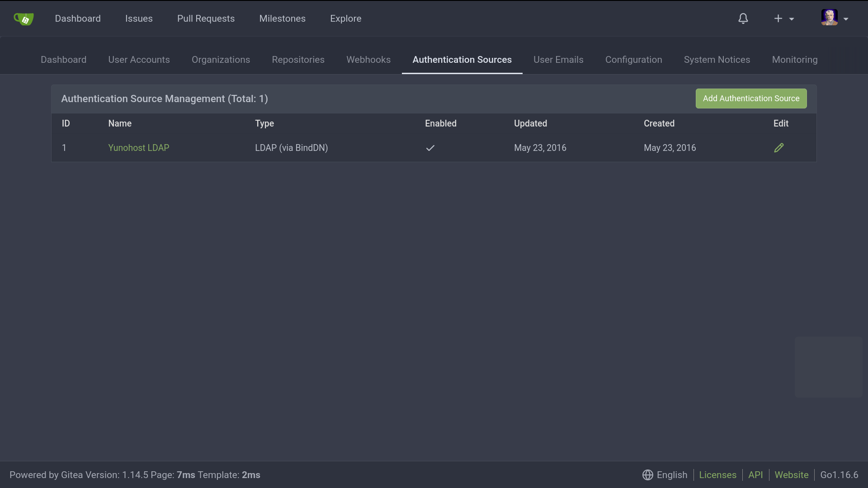Image resolution: width=868 pixels, height=488 pixels.
Task: Click the enabled checkmark for Yunohost LDAP
Action: [x=430, y=148]
